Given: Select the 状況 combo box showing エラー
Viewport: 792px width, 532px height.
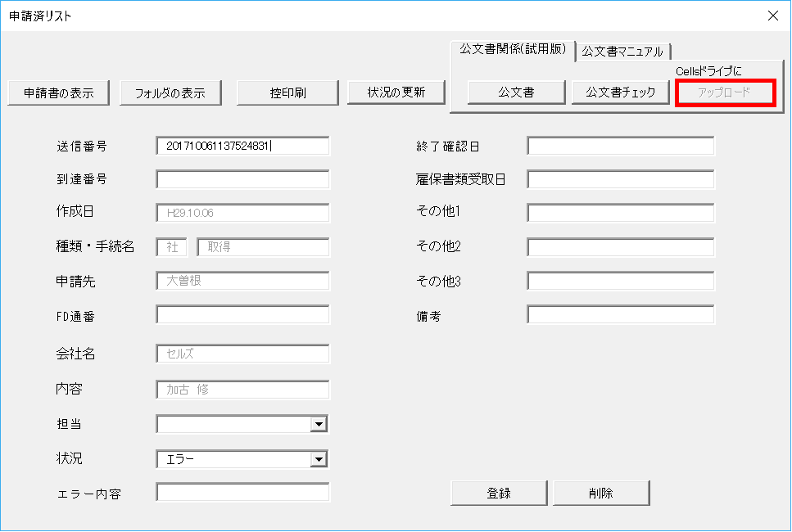Looking at the screenshot, I should click(242, 459).
